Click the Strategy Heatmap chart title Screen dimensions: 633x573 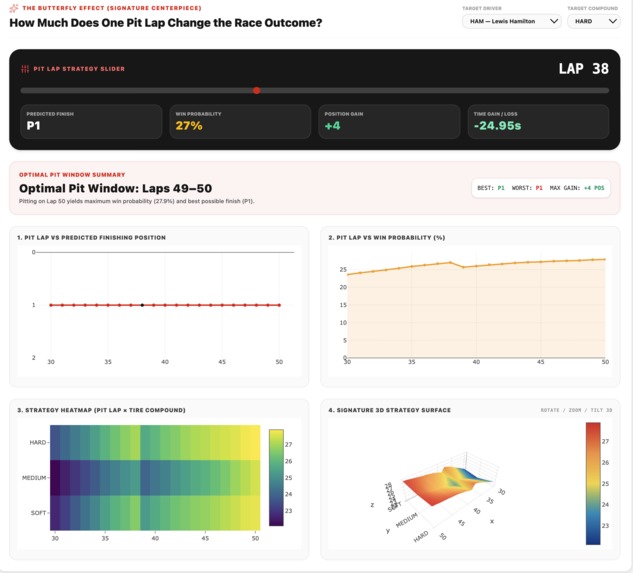101,410
